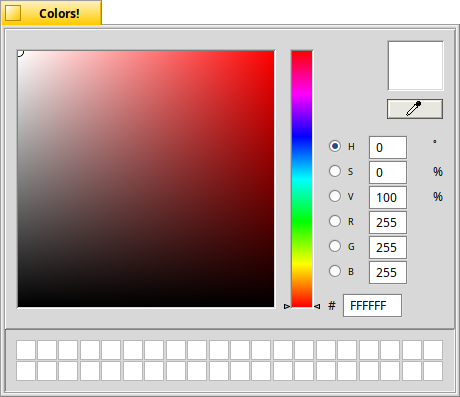Click the first empty swatch in the top palette row
460x397 pixels.
click(x=26, y=350)
